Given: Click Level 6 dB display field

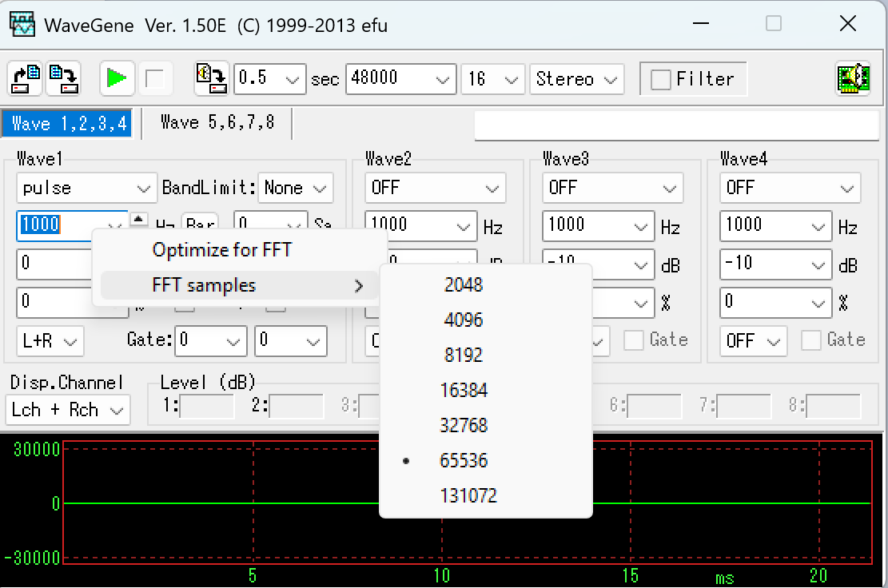Looking at the screenshot, I should point(654,406).
